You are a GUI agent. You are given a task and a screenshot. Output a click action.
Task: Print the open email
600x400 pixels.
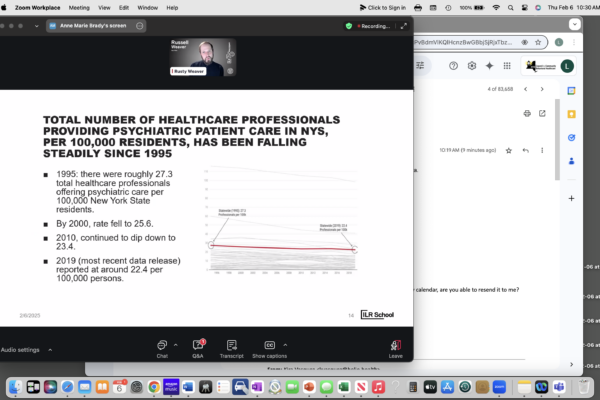[527, 113]
